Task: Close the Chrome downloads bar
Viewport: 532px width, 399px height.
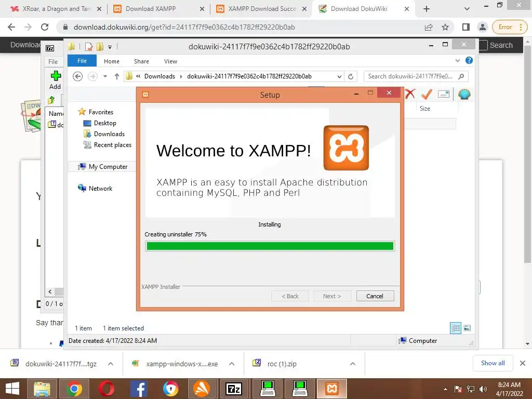Action: (x=523, y=363)
